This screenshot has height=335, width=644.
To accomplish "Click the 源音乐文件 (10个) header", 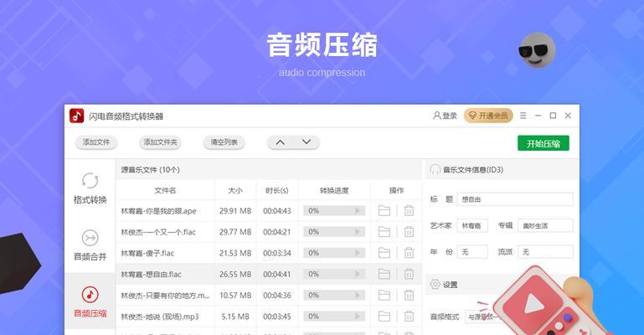I will point(150,169).
